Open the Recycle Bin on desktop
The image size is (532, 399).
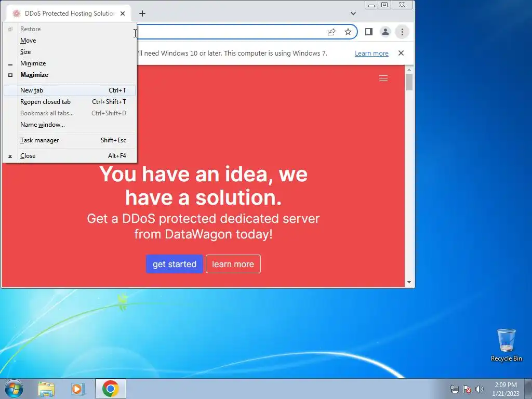pyautogui.click(x=506, y=345)
